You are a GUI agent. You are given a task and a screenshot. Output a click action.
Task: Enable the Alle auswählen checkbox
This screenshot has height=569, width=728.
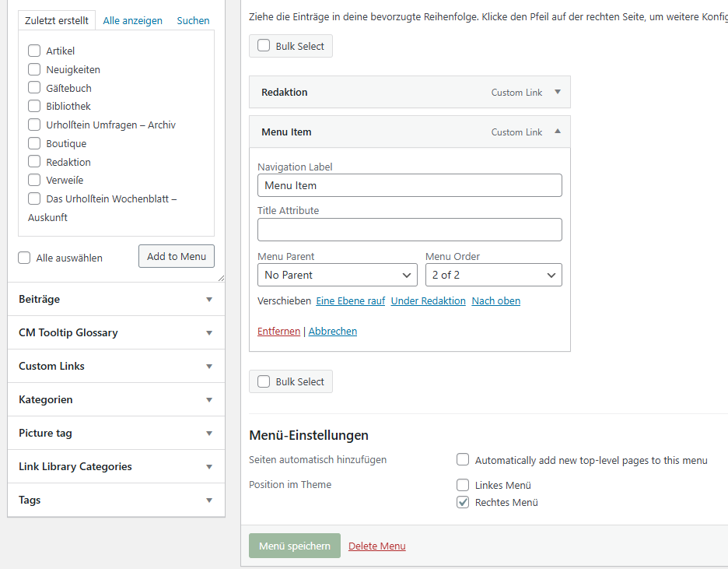(x=25, y=258)
